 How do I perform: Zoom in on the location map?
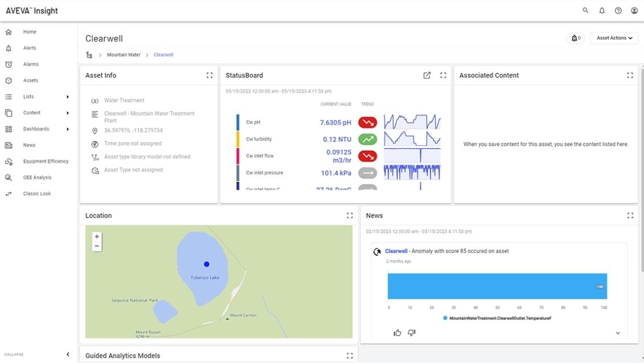[x=97, y=236]
